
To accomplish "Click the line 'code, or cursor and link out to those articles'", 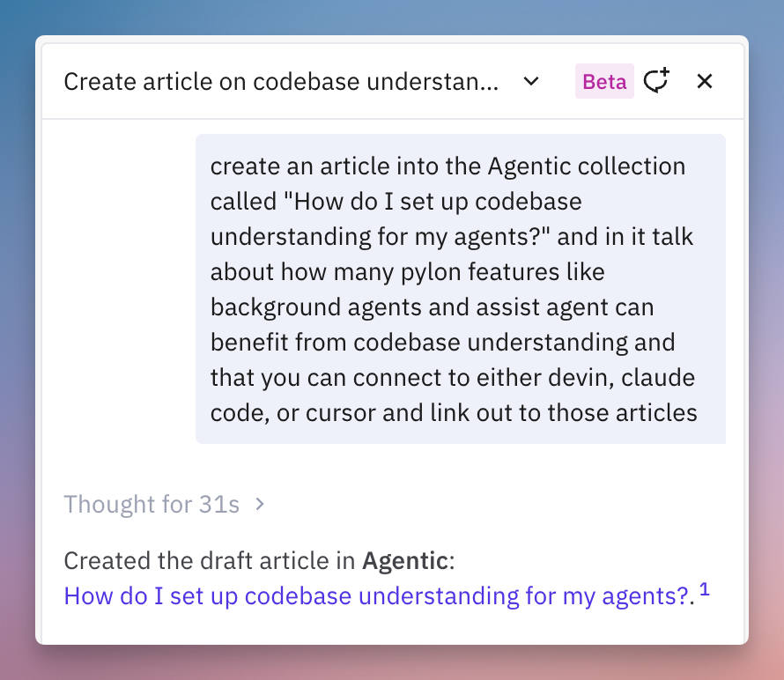I will (x=454, y=413).
